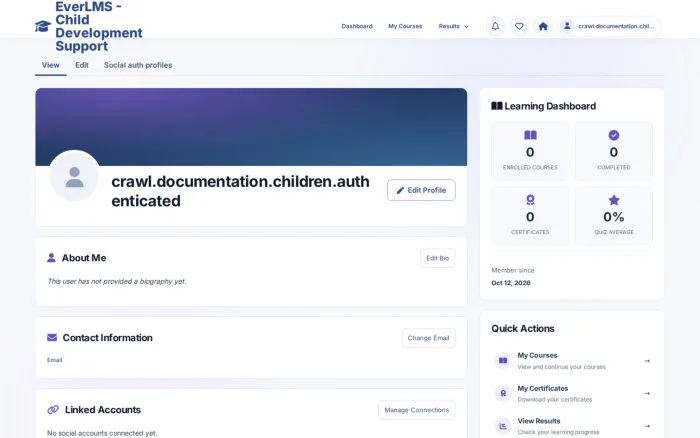This screenshot has width=700, height=438.
Task: Go to home via house icon
Action: [543, 26]
